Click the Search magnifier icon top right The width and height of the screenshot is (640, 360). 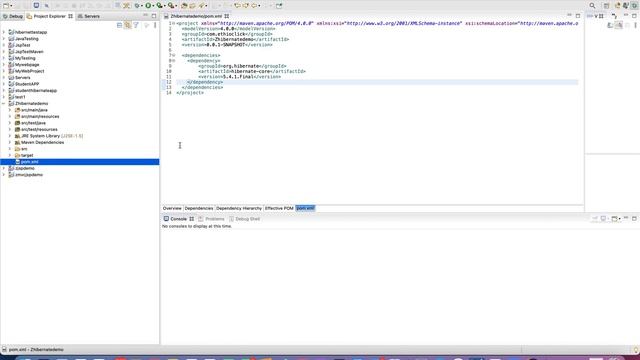592,6
